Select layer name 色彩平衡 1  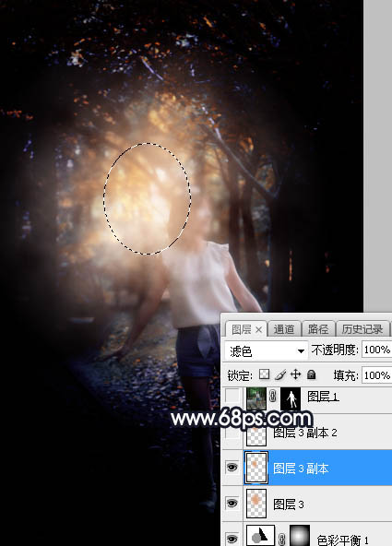(343, 540)
